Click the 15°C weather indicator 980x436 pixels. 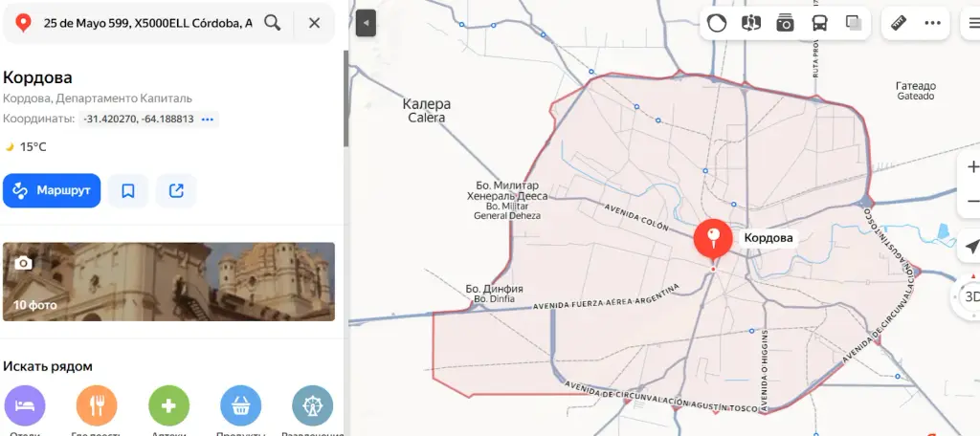pyautogui.click(x=26, y=147)
